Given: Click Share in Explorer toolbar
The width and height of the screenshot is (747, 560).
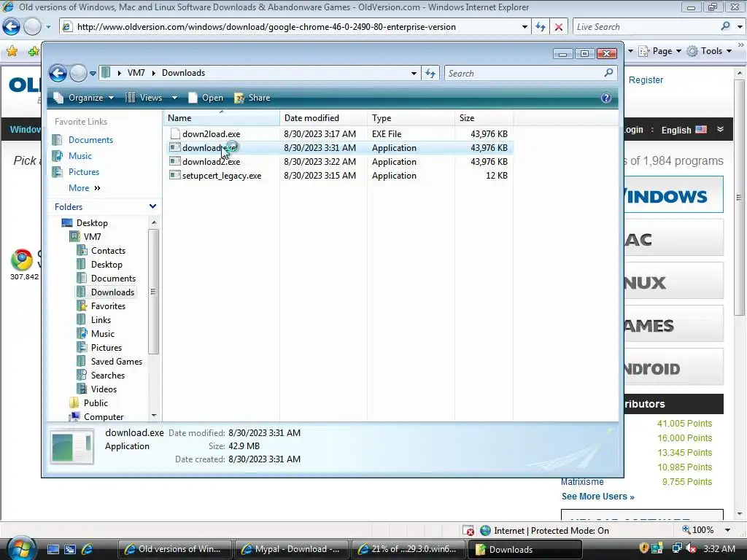Looking at the screenshot, I should 252,98.
